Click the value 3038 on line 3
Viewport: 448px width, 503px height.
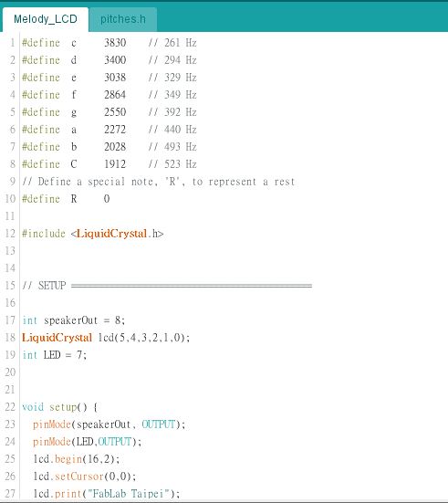click(x=115, y=78)
